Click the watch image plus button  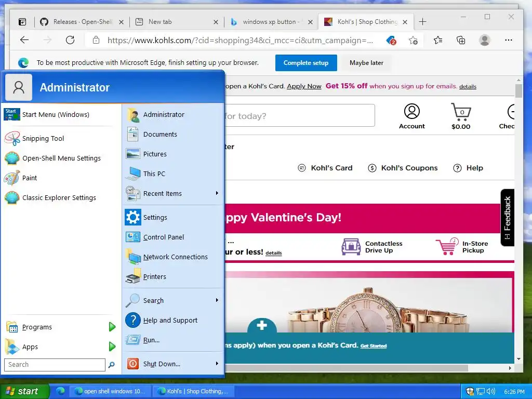pyautogui.click(x=262, y=325)
